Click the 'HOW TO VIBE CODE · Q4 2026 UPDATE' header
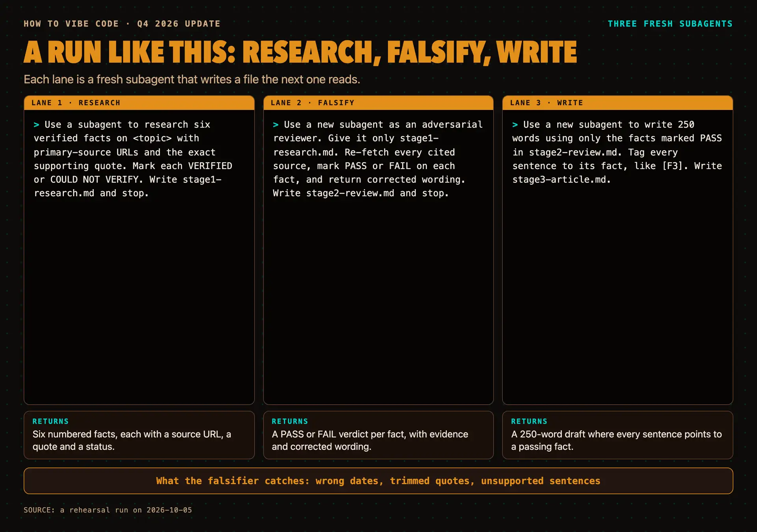The height and width of the screenshot is (532, 757). point(122,24)
